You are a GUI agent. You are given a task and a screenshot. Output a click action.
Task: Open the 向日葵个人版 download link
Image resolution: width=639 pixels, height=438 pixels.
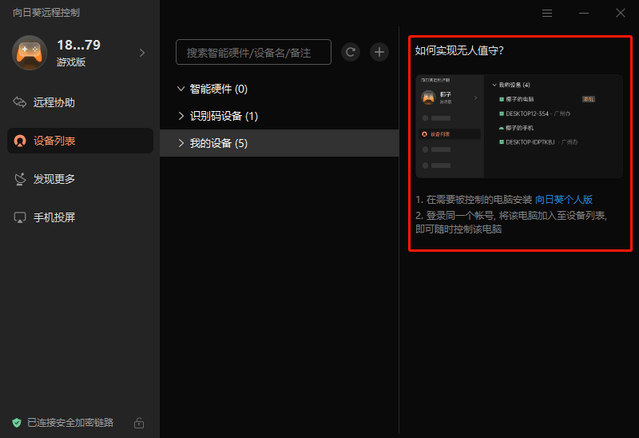pyautogui.click(x=564, y=200)
